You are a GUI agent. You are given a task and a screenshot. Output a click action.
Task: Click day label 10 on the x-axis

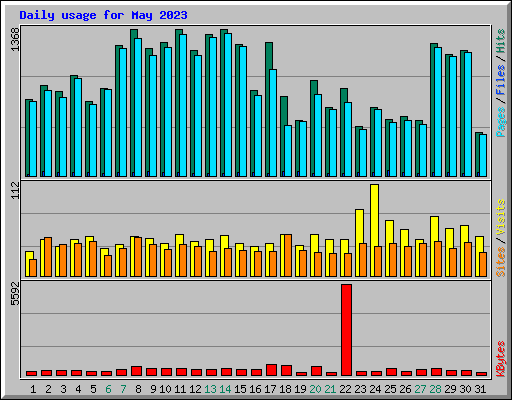pos(165,389)
